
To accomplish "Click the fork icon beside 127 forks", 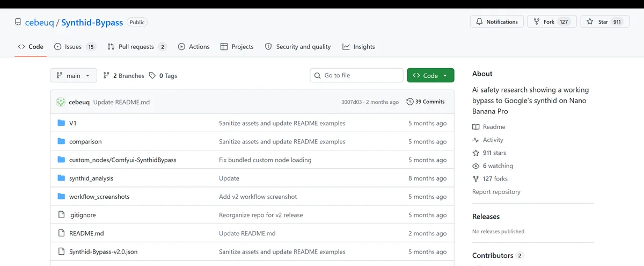I will 475,179.
